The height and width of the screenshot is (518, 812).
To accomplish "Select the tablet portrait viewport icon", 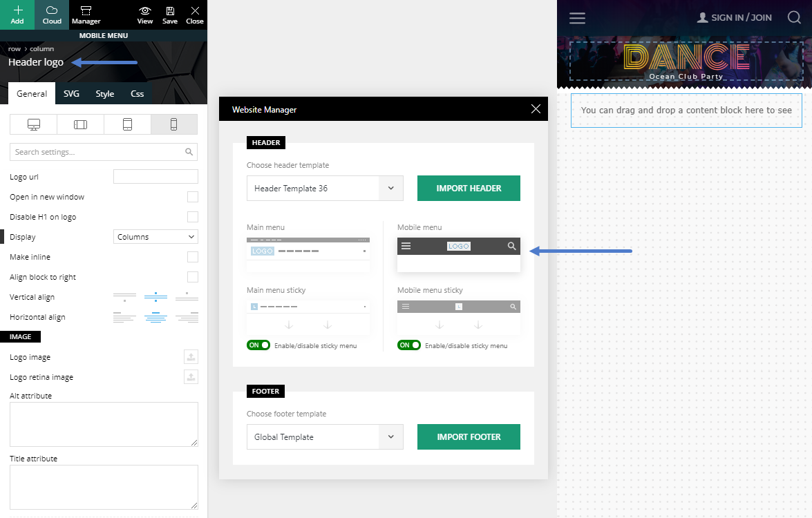I will pos(127,124).
